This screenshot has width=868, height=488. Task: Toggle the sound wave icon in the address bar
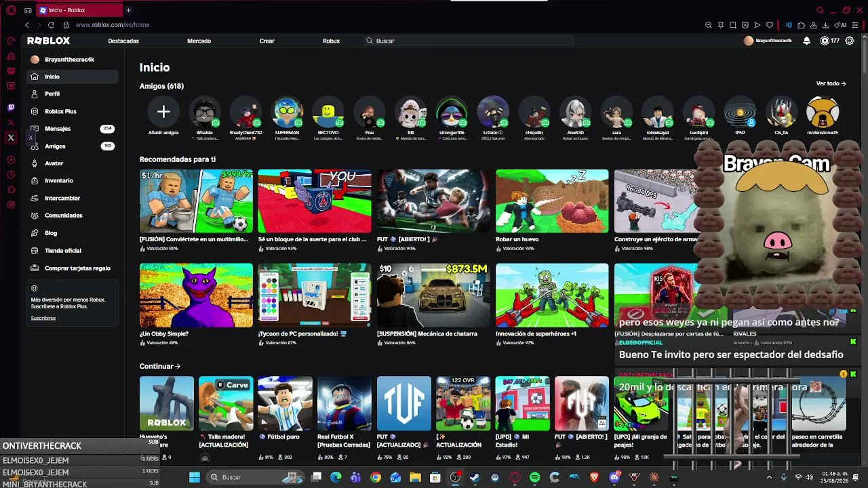point(788,25)
